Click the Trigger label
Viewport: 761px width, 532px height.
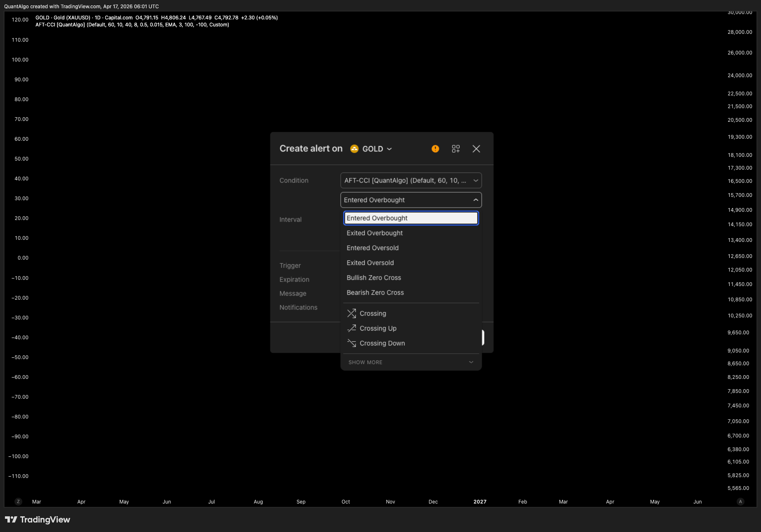pos(290,265)
